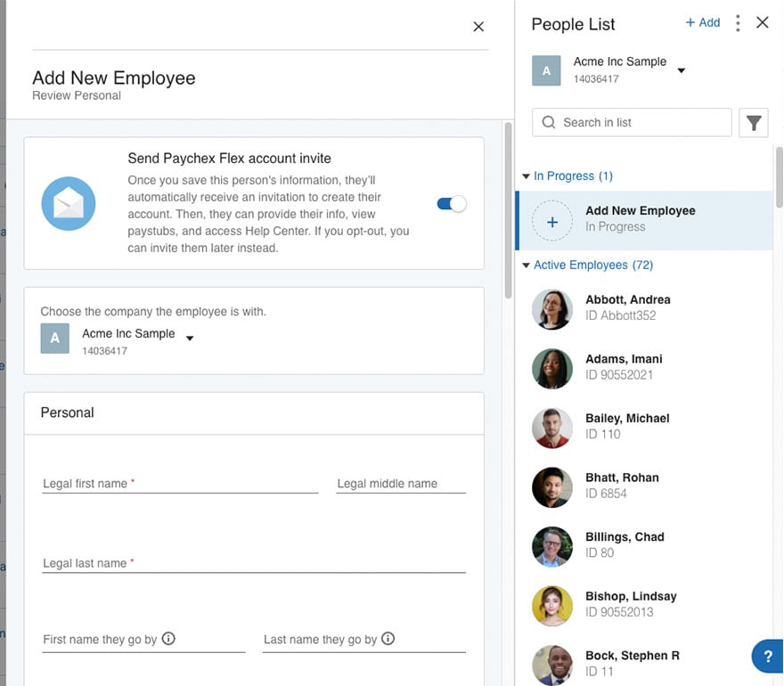The image size is (784, 686).
Task: Click the dashed plus circle icon
Action: [x=552, y=221]
